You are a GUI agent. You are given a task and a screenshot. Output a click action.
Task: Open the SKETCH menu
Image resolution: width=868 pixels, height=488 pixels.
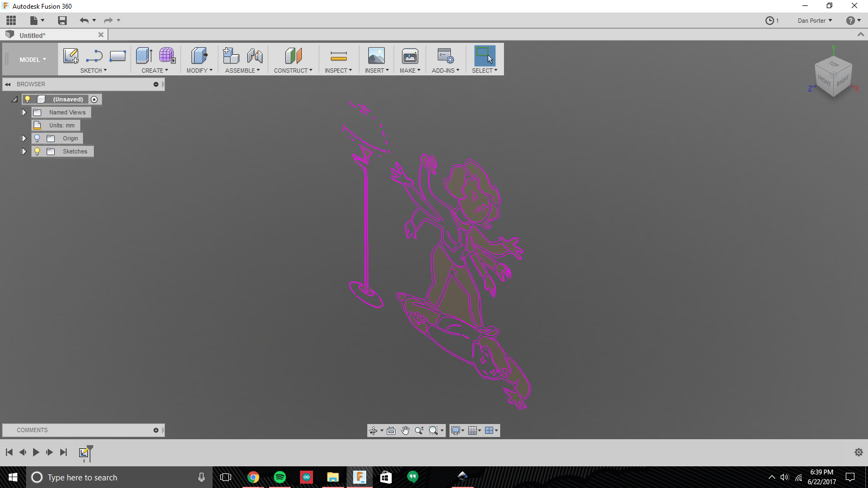[x=93, y=70]
